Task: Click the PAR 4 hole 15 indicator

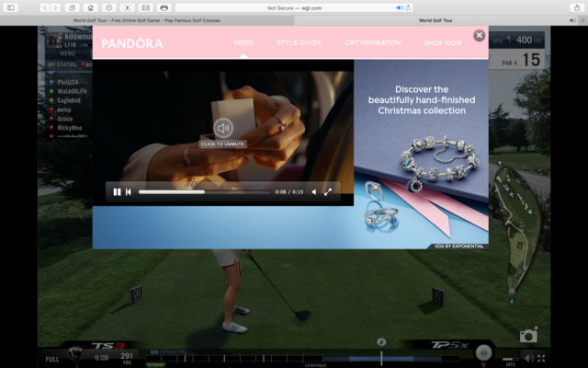Action: (521, 60)
